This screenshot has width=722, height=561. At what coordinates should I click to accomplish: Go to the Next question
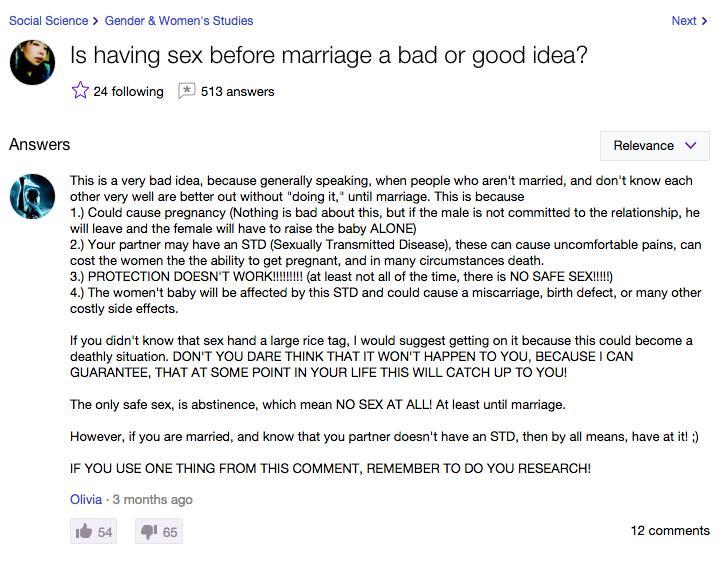coord(683,21)
